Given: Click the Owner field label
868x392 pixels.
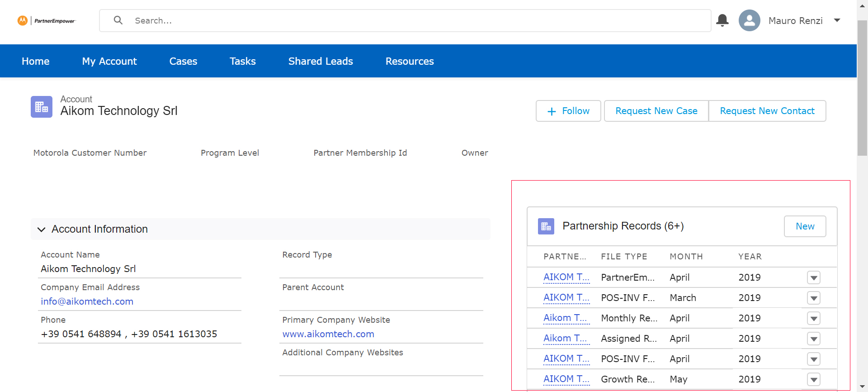Looking at the screenshot, I should tap(475, 153).
